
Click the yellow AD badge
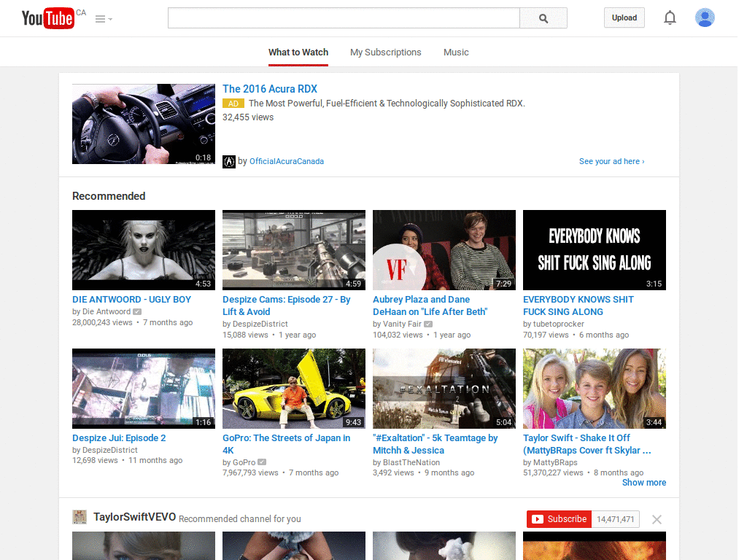(x=233, y=104)
